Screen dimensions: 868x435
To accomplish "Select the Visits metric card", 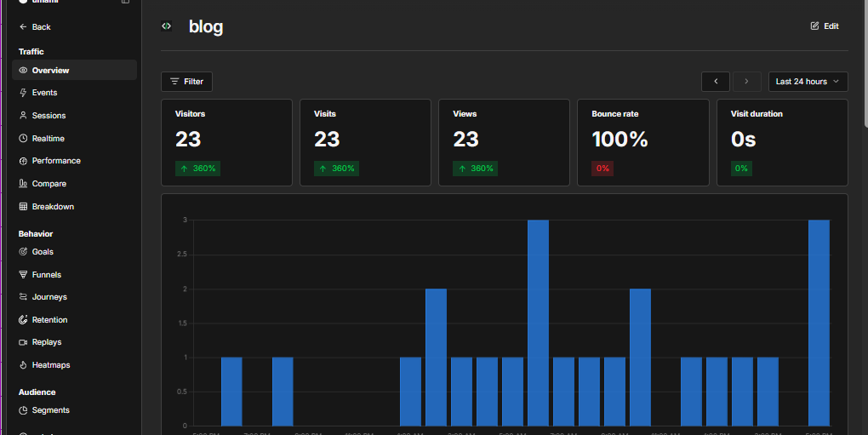I will pos(365,142).
